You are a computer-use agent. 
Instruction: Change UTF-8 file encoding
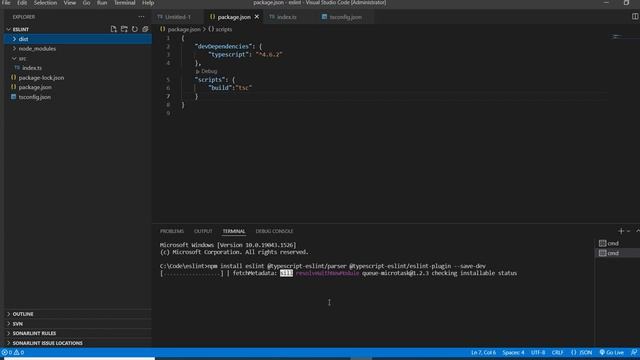pos(538,352)
